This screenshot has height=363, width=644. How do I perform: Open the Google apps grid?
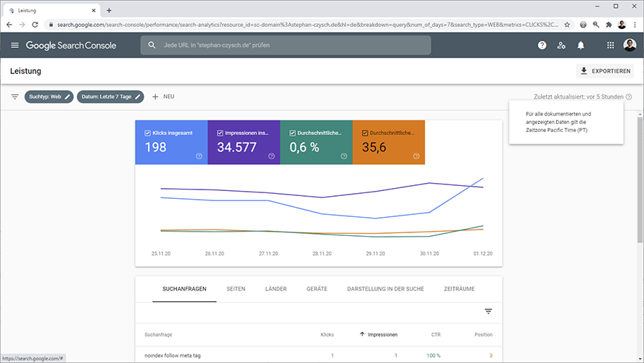[x=611, y=45]
